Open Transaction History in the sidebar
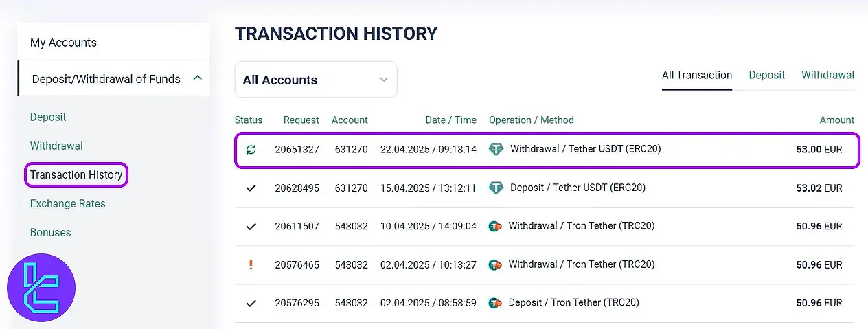868x329 pixels. 76,174
